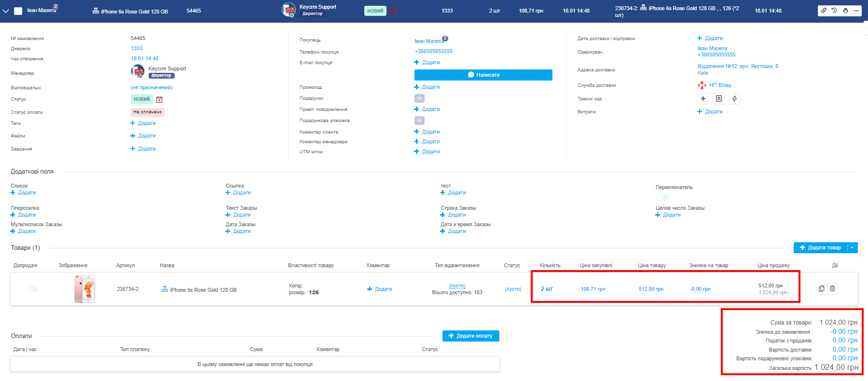Screen dimensions: 868x381
Task: Click the buyer phone +380505055555 in Телефон покупця
Action: tap(434, 51)
